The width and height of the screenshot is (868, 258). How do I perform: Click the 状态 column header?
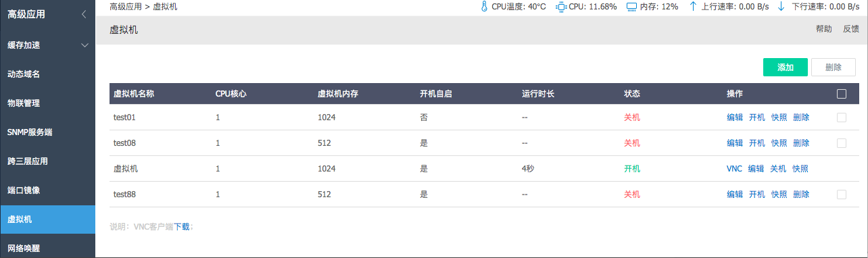[632, 94]
